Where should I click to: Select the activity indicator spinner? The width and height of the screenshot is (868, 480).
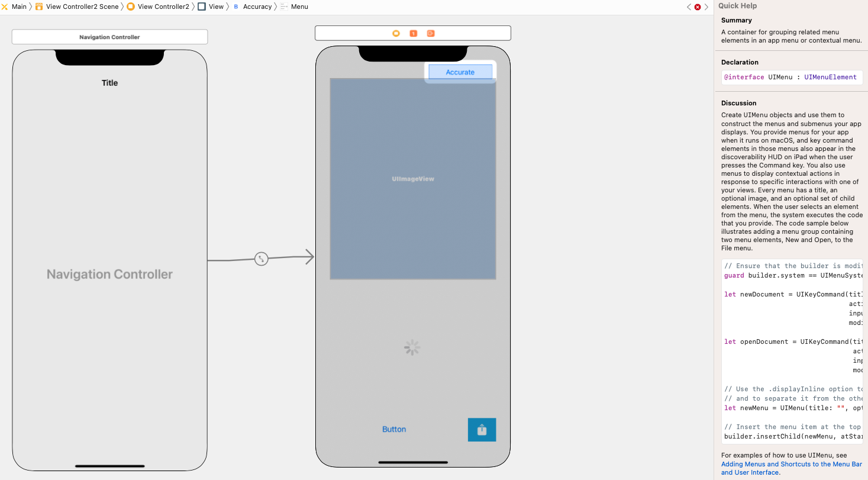[412, 347]
